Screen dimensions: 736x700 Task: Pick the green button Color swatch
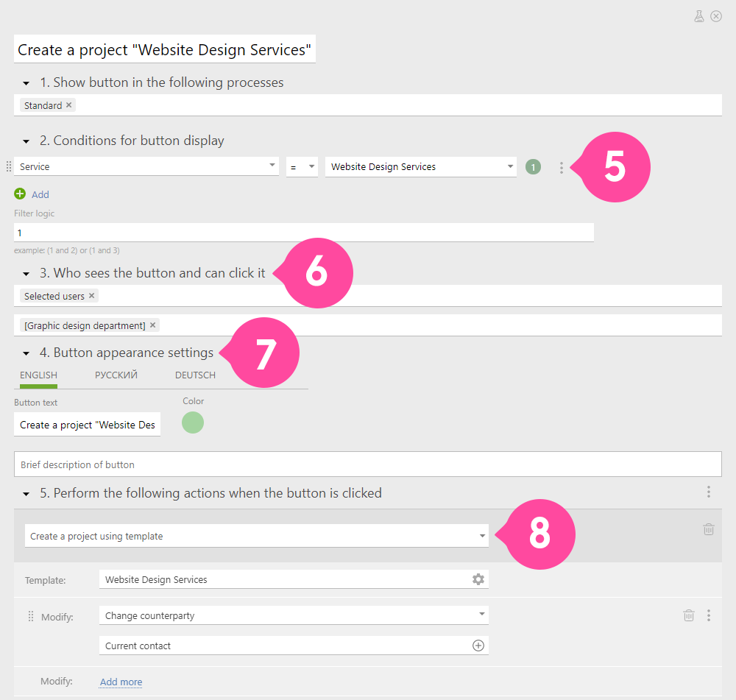click(192, 423)
